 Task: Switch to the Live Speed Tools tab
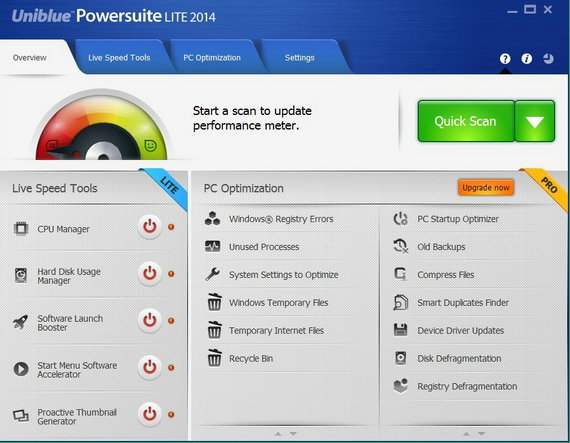119,58
